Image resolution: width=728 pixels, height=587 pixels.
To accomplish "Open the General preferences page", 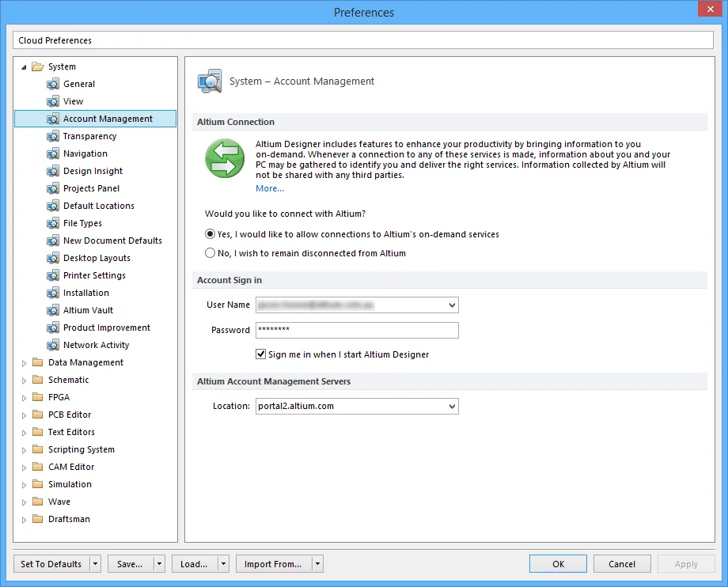I will [79, 84].
